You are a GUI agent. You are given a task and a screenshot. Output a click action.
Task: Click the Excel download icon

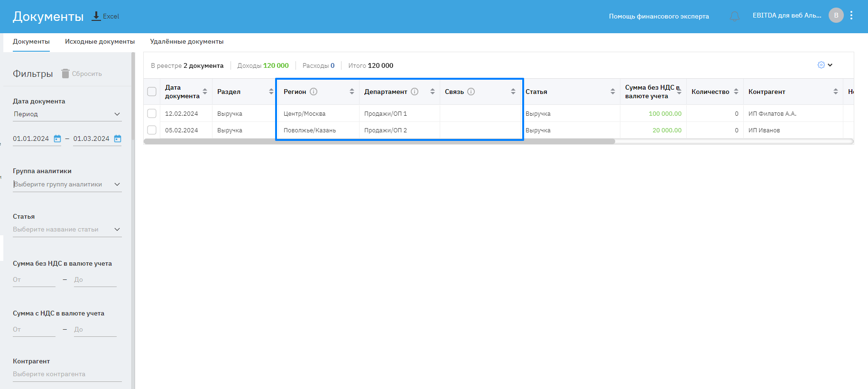(x=96, y=16)
